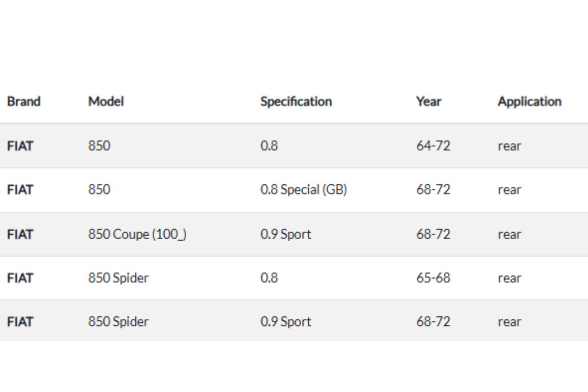Click 0.8 specification in the 64-72 row
This screenshot has height=392, width=588.
coord(269,146)
